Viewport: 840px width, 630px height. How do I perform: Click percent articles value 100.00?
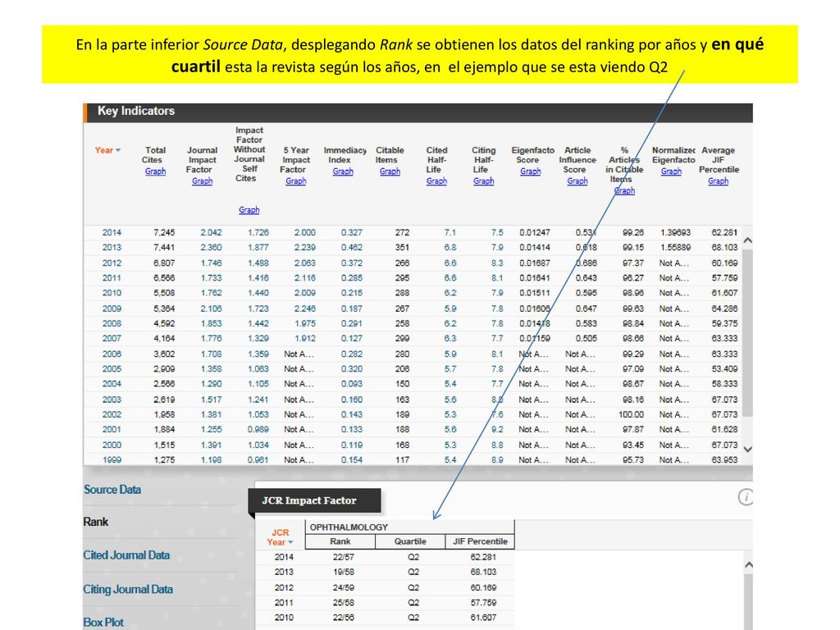click(631, 414)
